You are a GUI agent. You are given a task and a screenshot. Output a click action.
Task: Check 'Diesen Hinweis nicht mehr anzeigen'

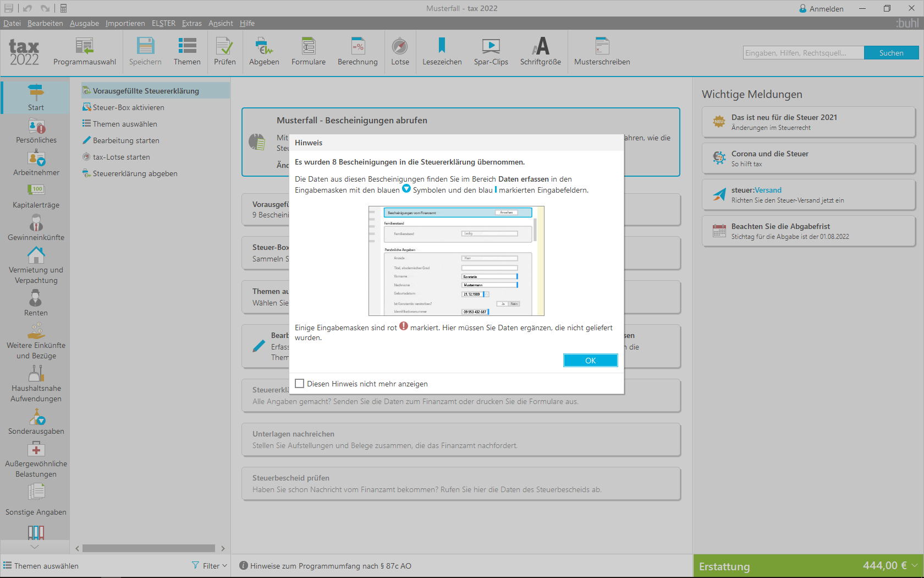pyautogui.click(x=300, y=384)
